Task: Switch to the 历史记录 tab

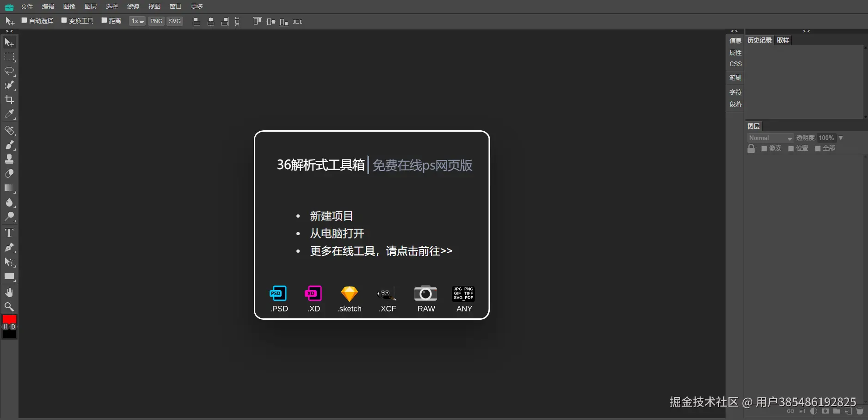Action: (x=760, y=40)
